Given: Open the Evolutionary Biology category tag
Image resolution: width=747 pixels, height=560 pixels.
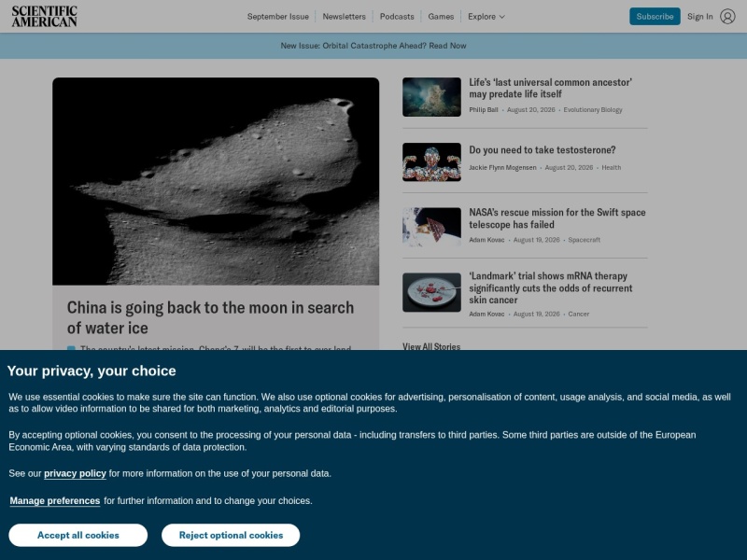Looking at the screenshot, I should point(593,110).
